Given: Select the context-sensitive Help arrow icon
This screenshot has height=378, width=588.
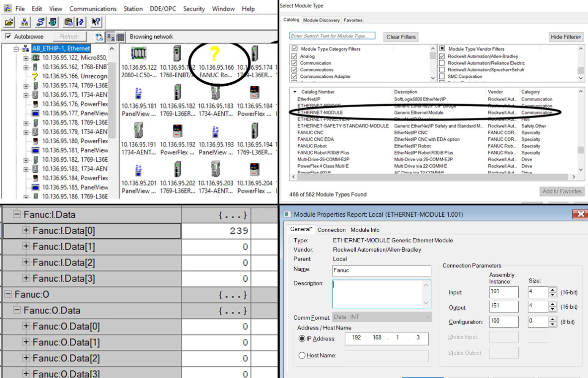Looking at the screenshot, I should click(96, 22).
